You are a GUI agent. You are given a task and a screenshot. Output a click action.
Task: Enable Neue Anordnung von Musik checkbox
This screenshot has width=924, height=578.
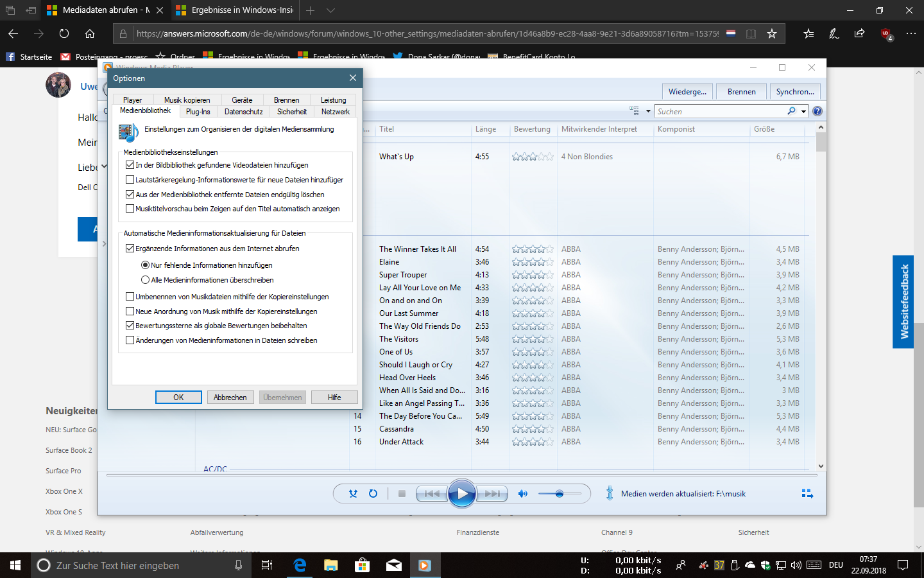click(x=130, y=311)
